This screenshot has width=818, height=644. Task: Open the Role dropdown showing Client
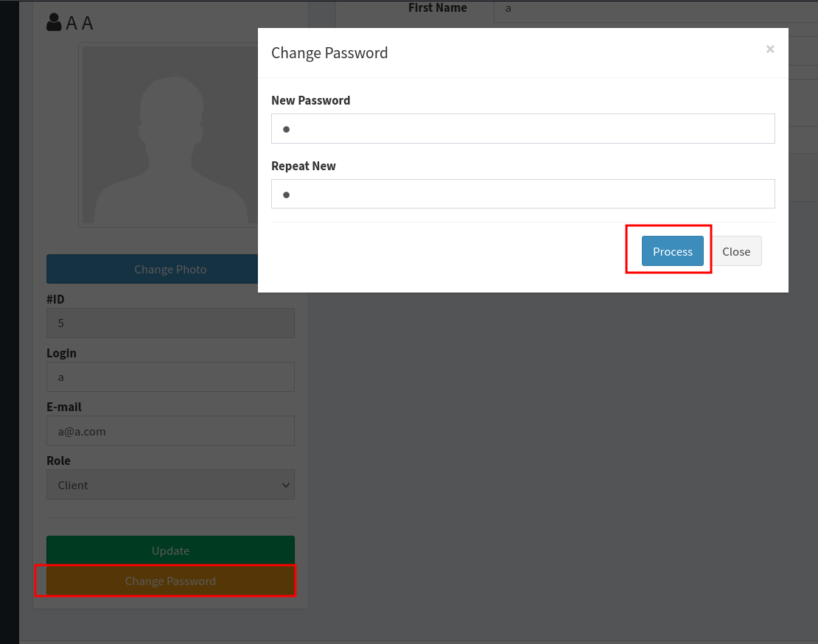click(170, 484)
